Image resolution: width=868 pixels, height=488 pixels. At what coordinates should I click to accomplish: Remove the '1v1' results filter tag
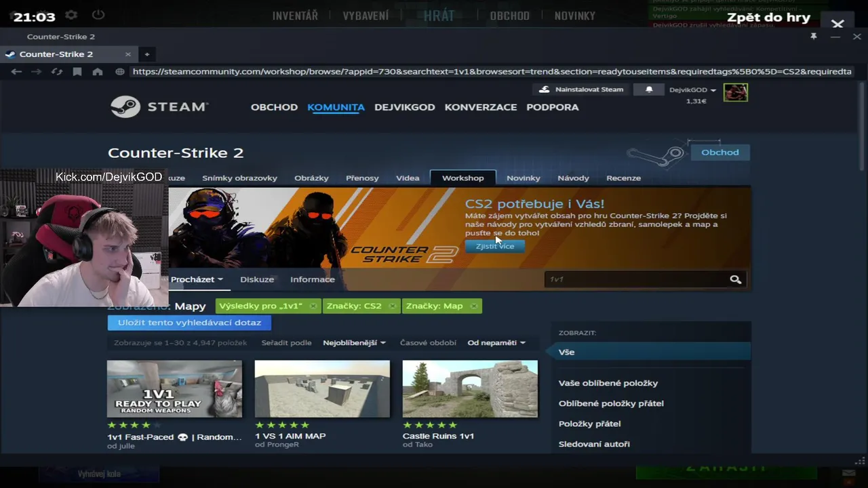(x=313, y=306)
